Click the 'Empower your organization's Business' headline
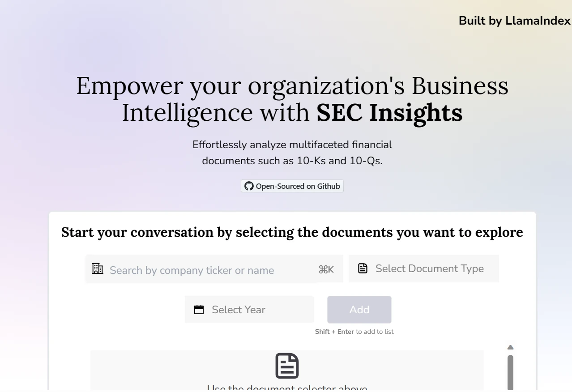The image size is (572, 392). pos(292,86)
